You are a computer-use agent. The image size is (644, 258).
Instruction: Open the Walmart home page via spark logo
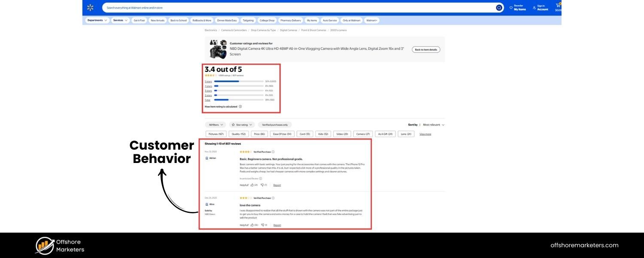click(x=90, y=7)
